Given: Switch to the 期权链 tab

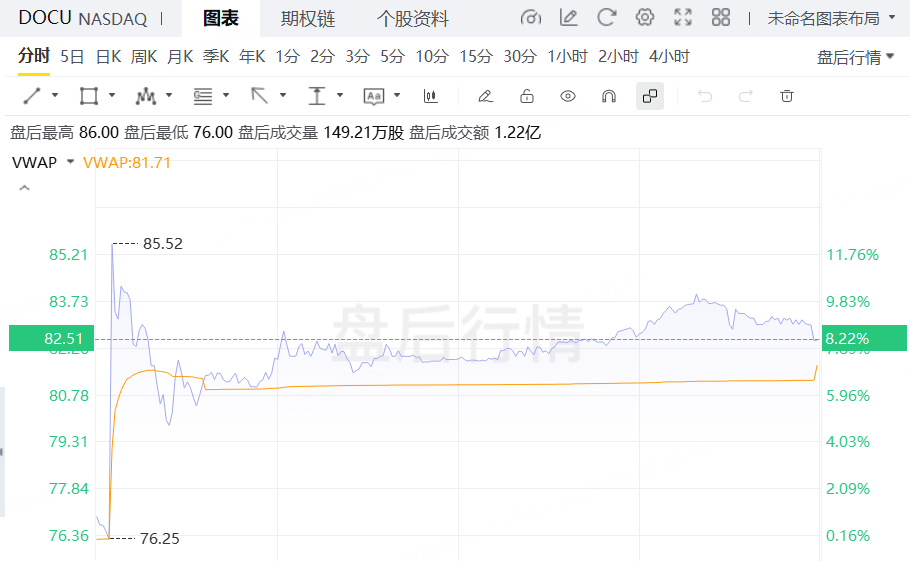Looking at the screenshot, I should point(307,19).
